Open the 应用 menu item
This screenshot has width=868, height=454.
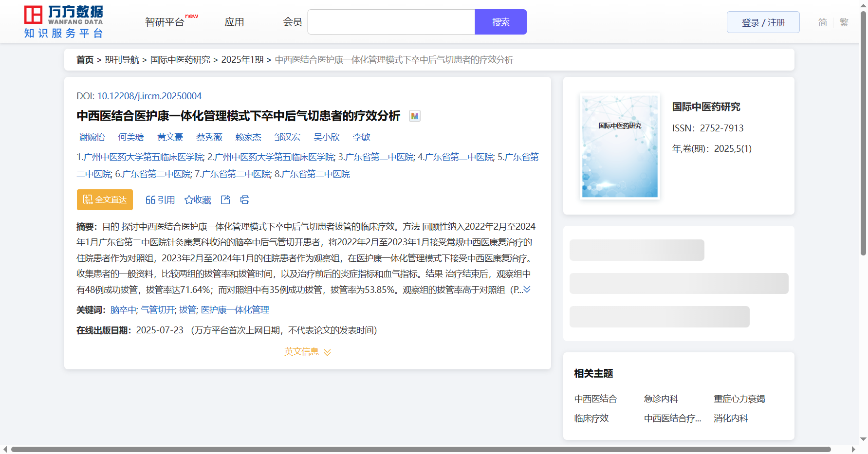pyautogui.click(x=234, y=22)
